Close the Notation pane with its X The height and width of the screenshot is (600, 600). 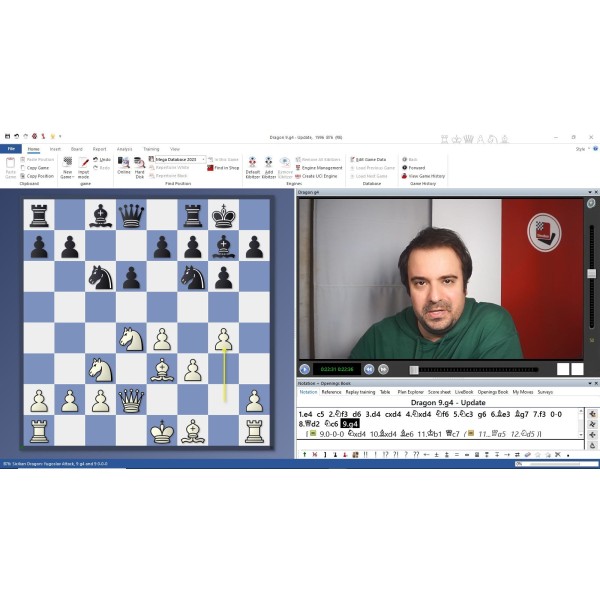pos(596,383)
